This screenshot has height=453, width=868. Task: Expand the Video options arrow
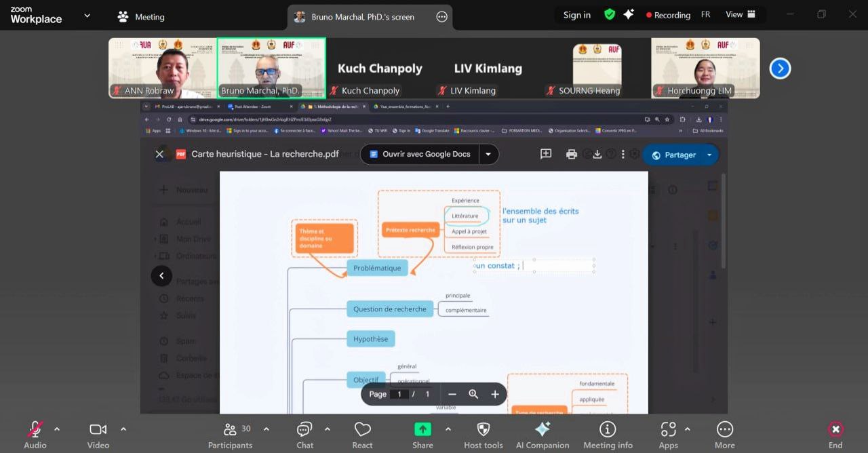pyautogui.click(x=123, y=429)
